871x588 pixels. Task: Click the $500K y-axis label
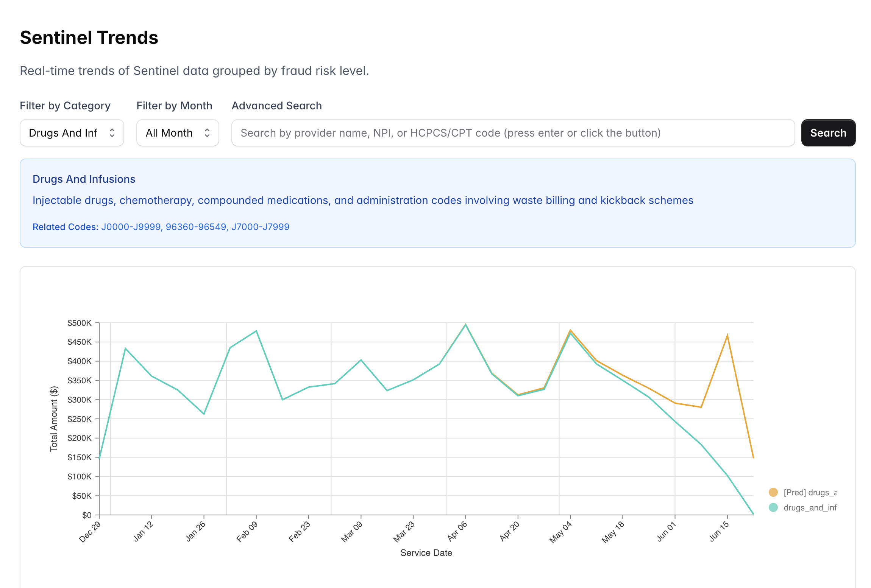[80, 323]
